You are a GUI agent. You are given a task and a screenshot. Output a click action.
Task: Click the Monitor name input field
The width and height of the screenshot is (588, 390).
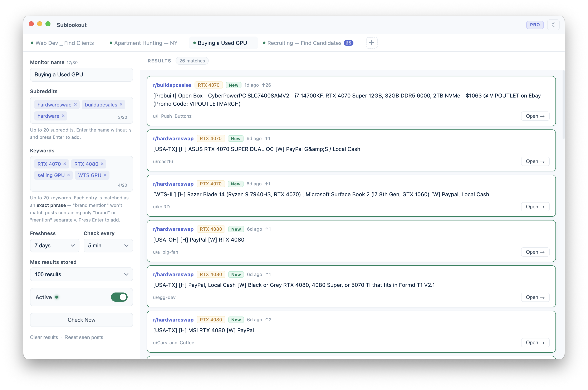(x=82, y=75)
